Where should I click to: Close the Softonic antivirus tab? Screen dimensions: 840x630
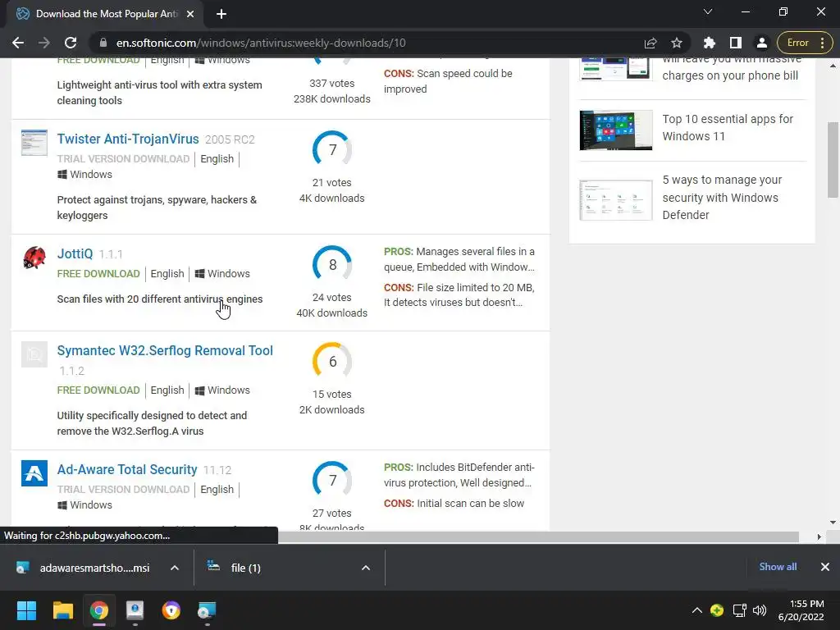(x=190, y=14)
